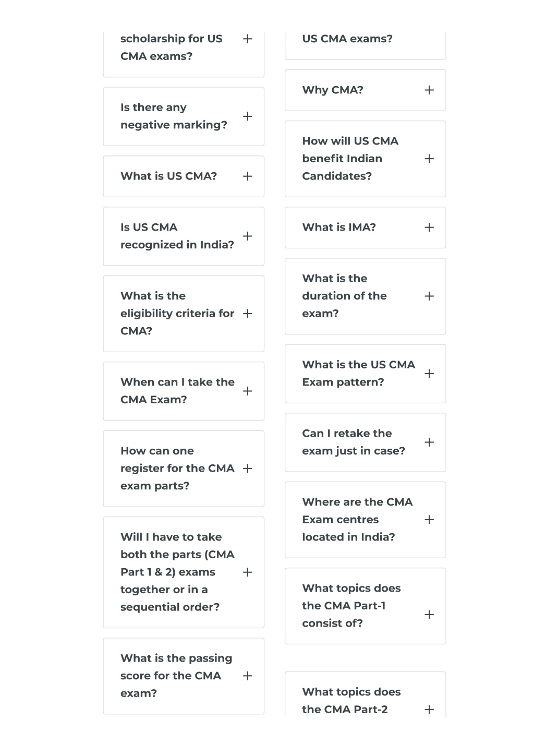
Task: Open the passing score for CMA question
Action: [184, 676]
